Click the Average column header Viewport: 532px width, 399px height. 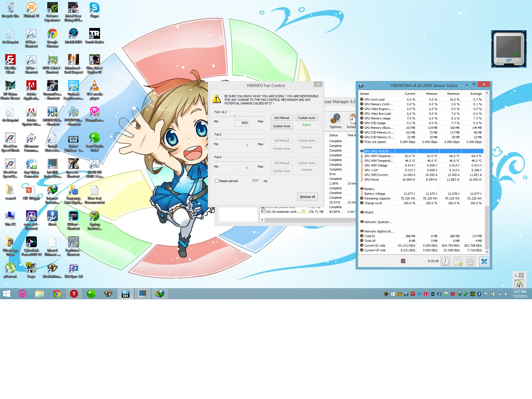(x=472, y=94)
